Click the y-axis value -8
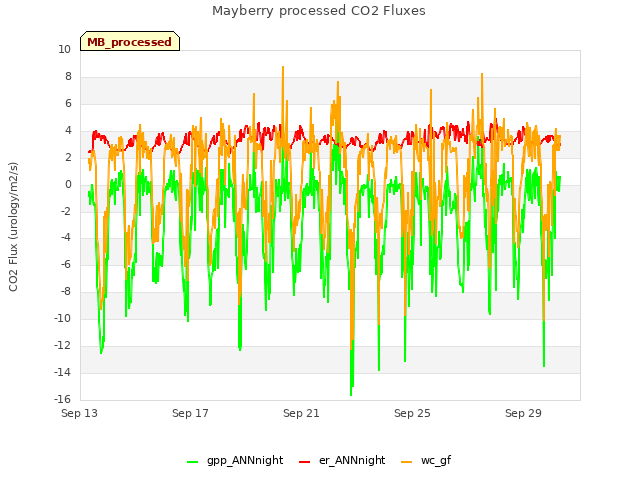Viewport: 640px width, 480px height. click(65, 291)
